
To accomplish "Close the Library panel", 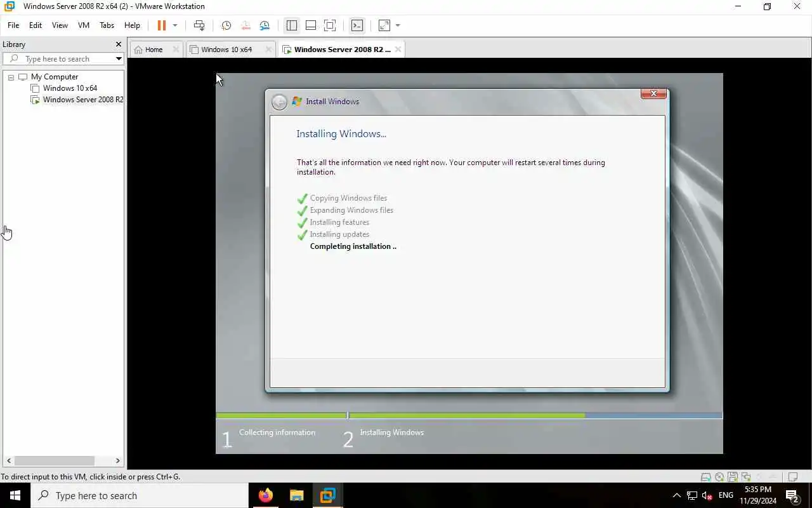I will click(118, 44).
